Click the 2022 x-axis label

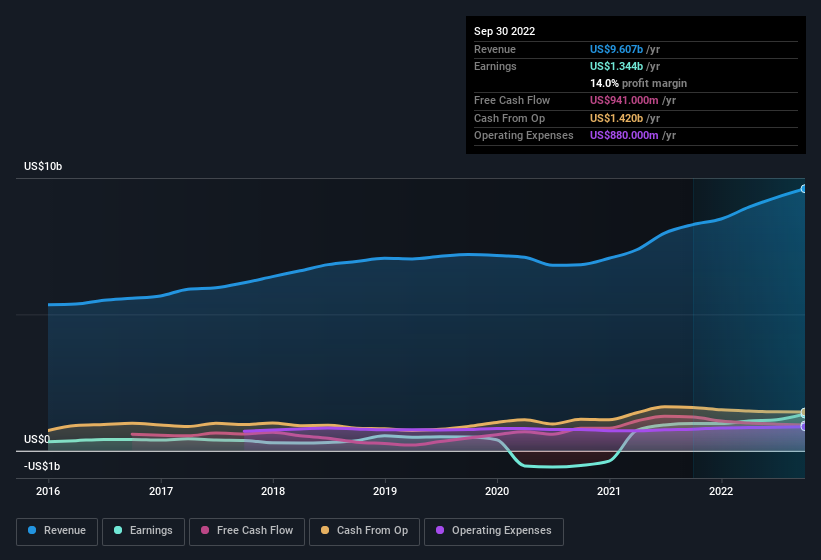(721, 491)
